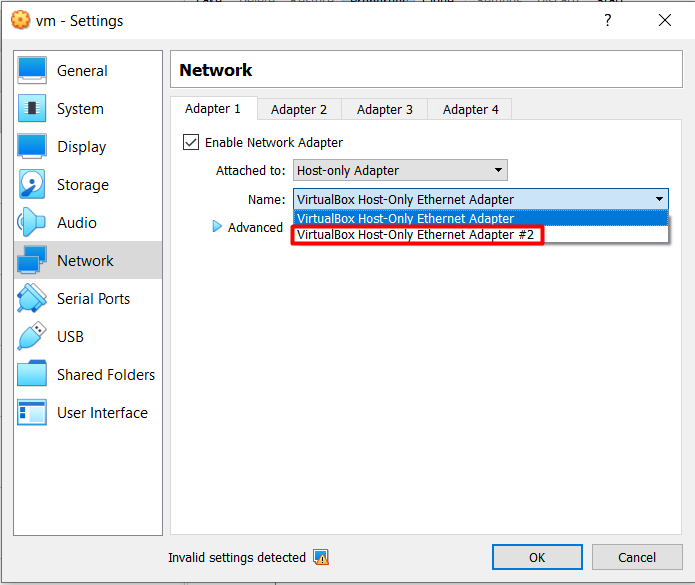The width and height of the screenshot is (695, 585).
Task: Go to Display settings label
Action: point(82,147)
